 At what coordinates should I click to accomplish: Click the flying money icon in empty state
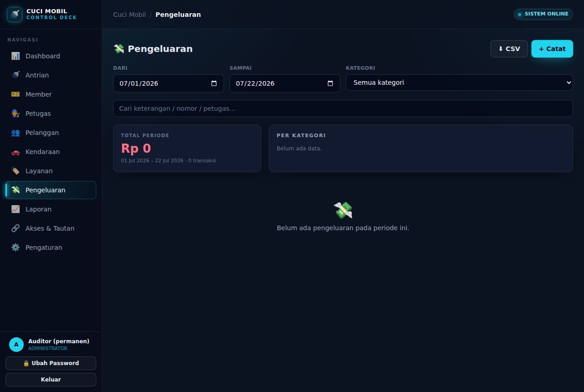coord(343,210)
